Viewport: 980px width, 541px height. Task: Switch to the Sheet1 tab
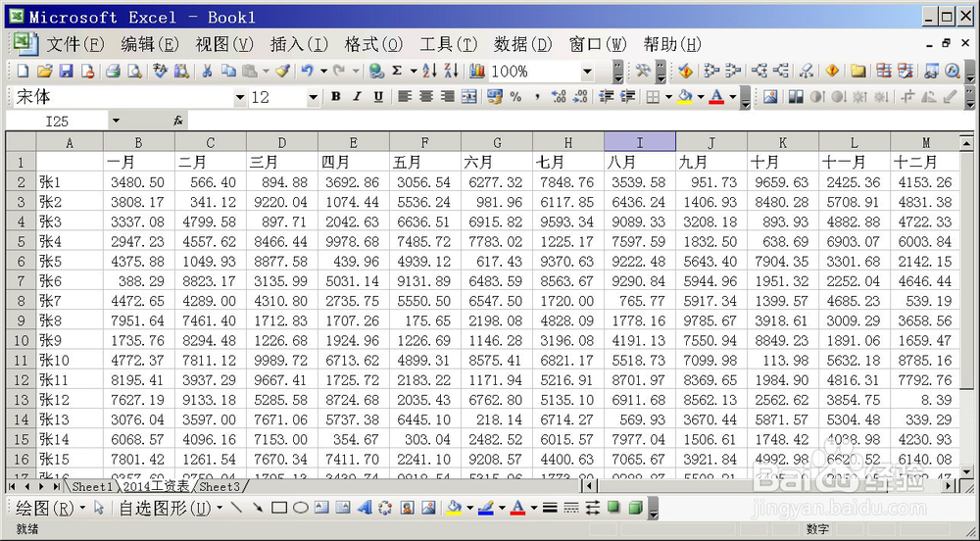(92, 485)
